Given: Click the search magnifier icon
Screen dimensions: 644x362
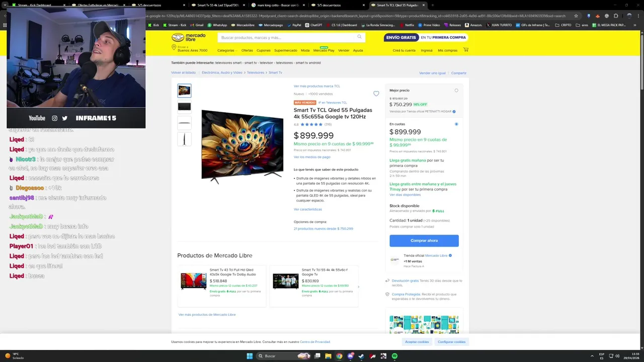Looking at the screenshot, I should click(359, 37).
